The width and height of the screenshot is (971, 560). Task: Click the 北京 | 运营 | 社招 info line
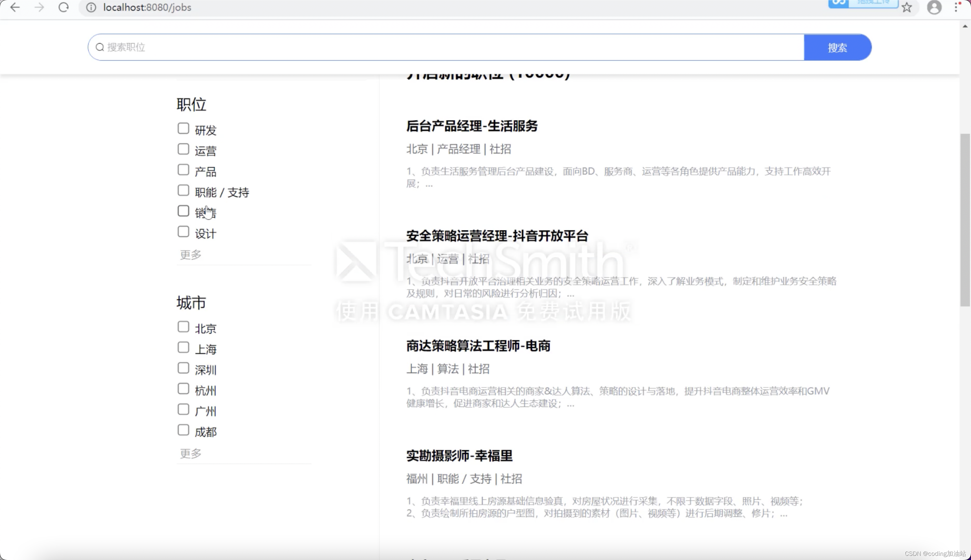coord(448,259)
